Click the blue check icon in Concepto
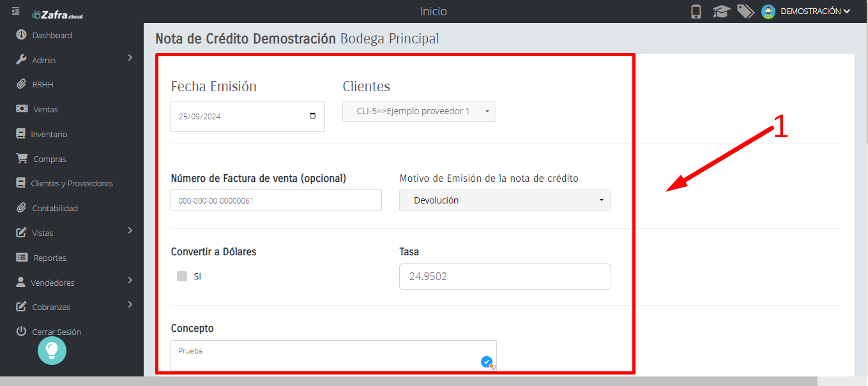Screen dimensions: 868x386 tap(487, 362)
